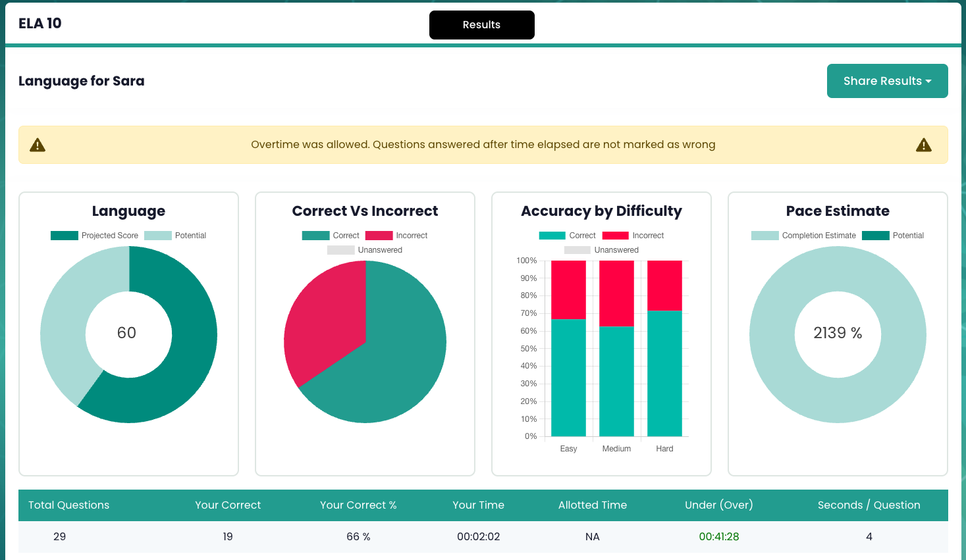The width and height of the screenshot is (966, 560).
Task: Click the Under (Over) column header
Action: pos(719,505)
